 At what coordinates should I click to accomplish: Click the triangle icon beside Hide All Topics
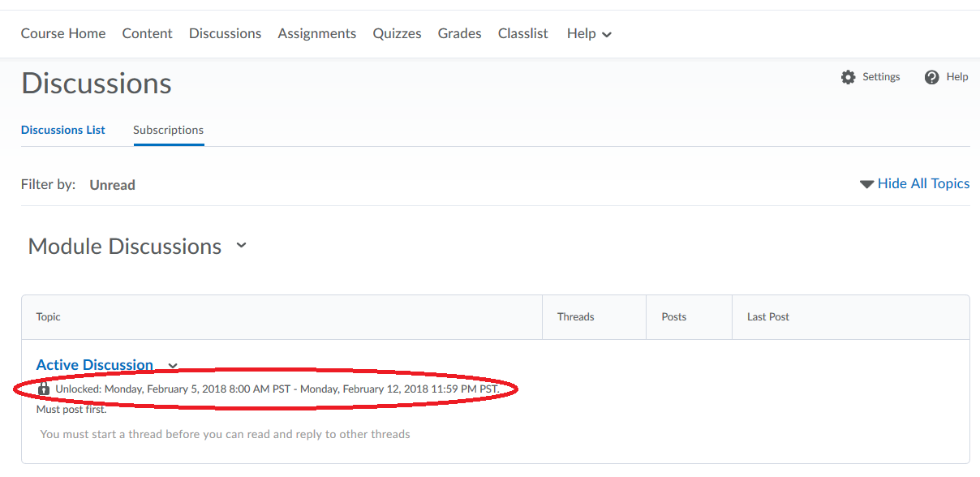coord(866,183)
